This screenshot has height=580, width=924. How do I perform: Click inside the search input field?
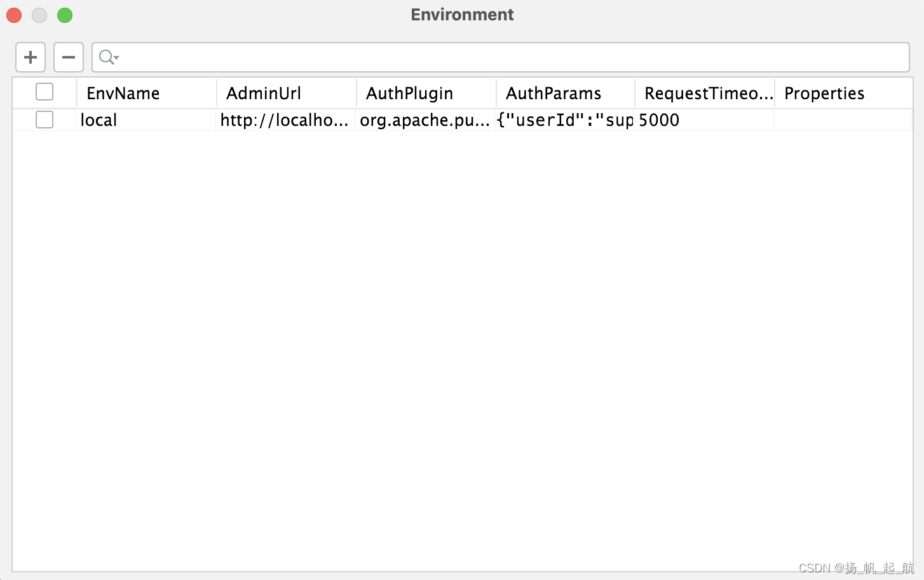445,57
